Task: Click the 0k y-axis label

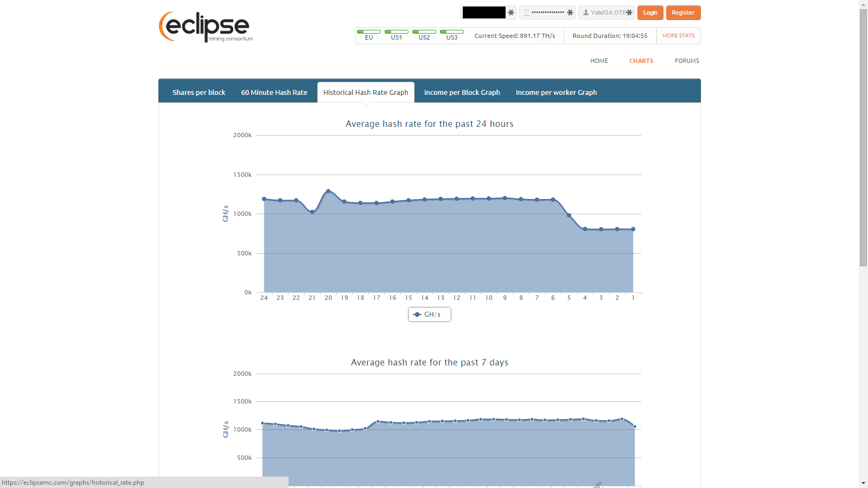Action: [x=248, y=293]
